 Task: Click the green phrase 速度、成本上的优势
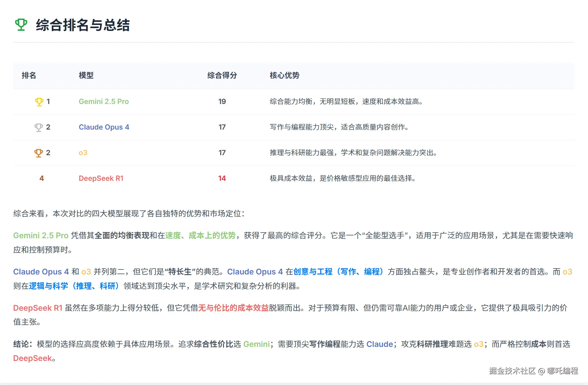tap(200, 235)
